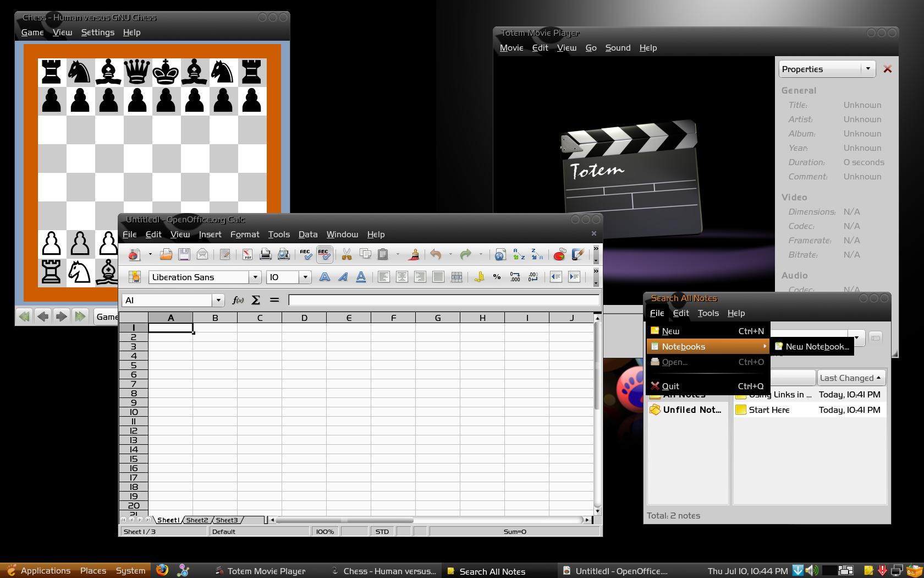Toggle AutoSpellcheck button in Calc toolbar
This screenshot has height=578, width=924.
(x=324, y=254)
